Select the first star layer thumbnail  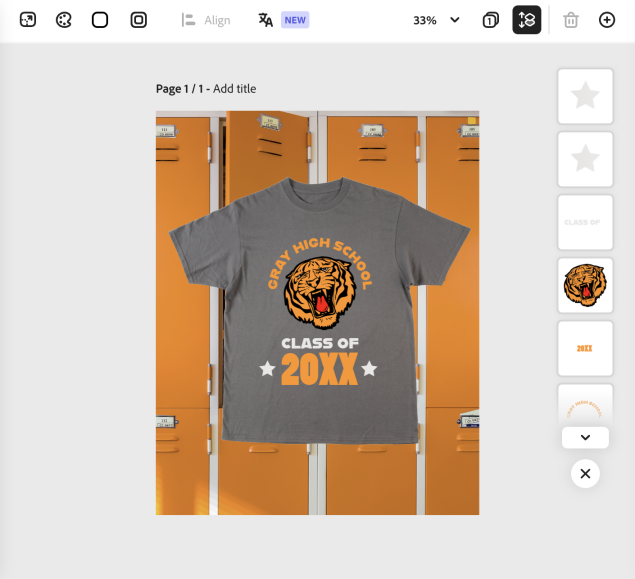pos(585,96)
